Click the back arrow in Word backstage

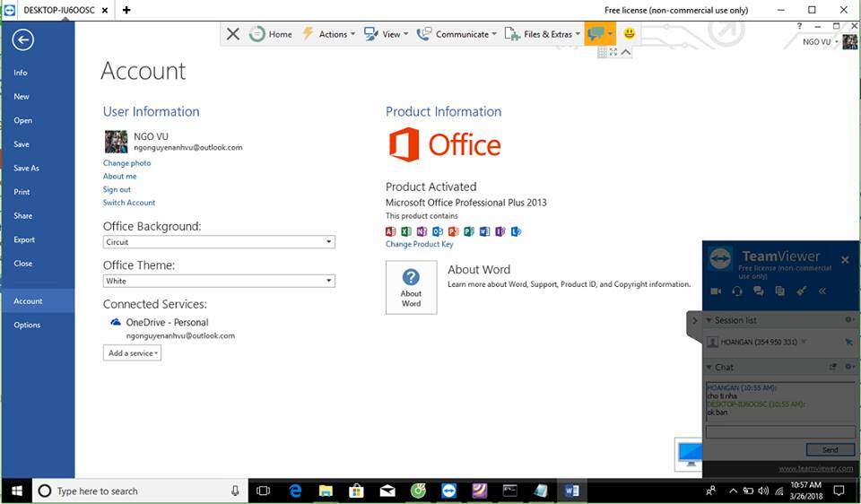point(23,39)
